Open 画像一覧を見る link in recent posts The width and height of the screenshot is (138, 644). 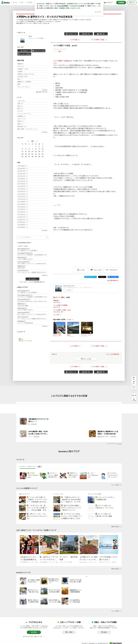coord(42,92)
